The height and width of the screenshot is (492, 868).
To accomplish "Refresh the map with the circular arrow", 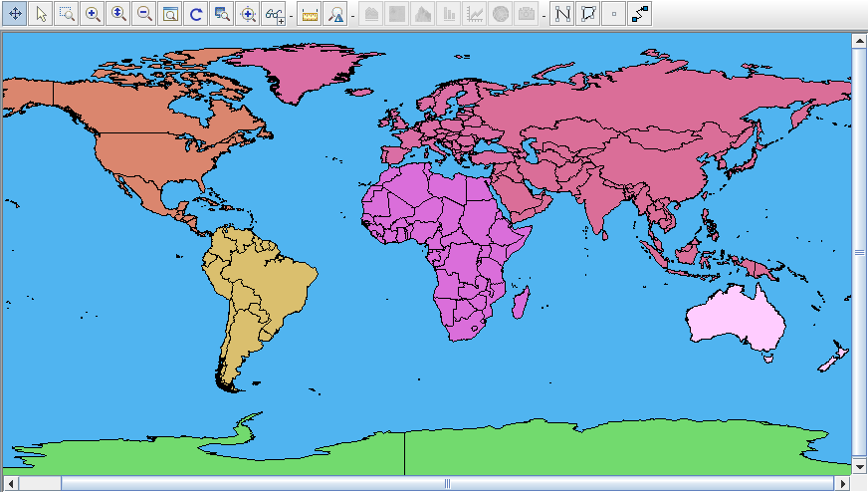I will (196, 14).
